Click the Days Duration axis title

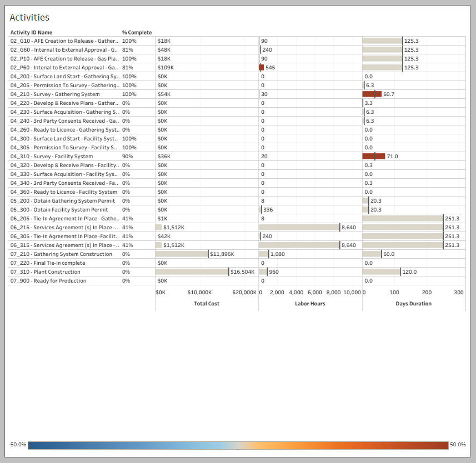[x=413, y=304]
